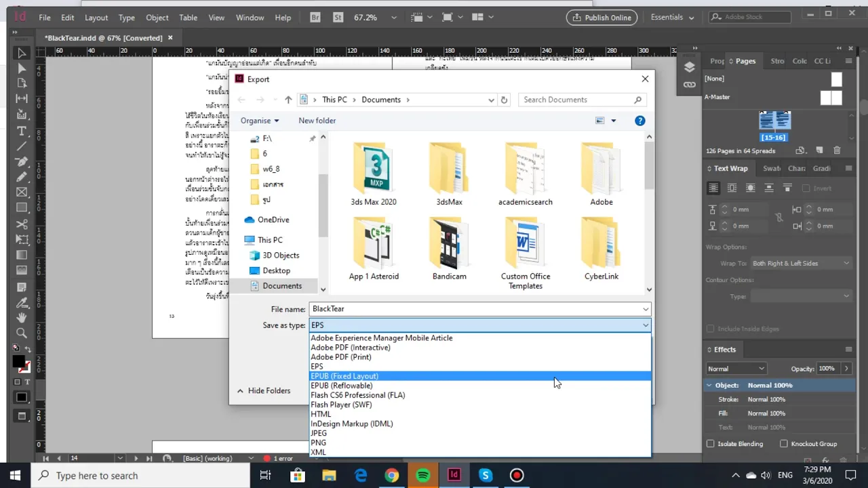Select the Type tool
This screenshot has height=488, width=868.
pyautogui.click(x=21, y=131)
